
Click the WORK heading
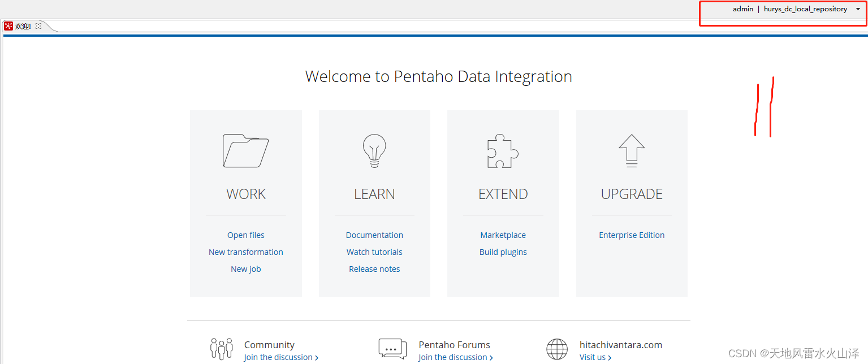click(x=246, y=194)
